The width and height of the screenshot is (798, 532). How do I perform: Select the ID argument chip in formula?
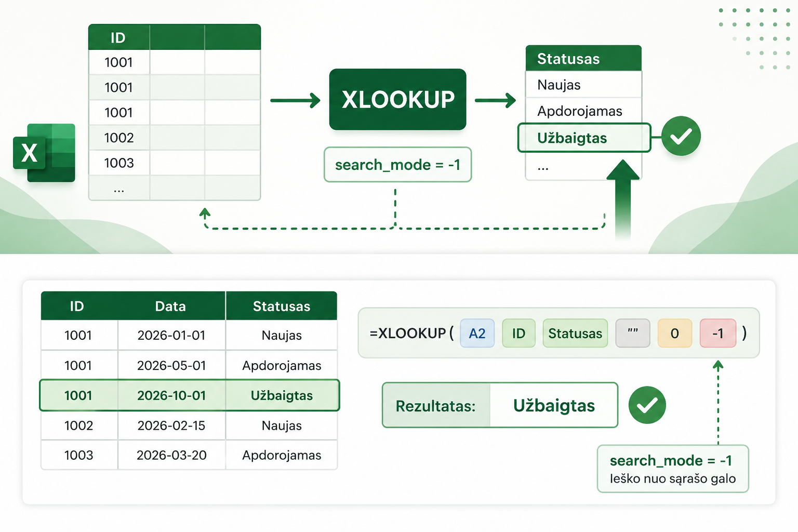pos(518,333)
